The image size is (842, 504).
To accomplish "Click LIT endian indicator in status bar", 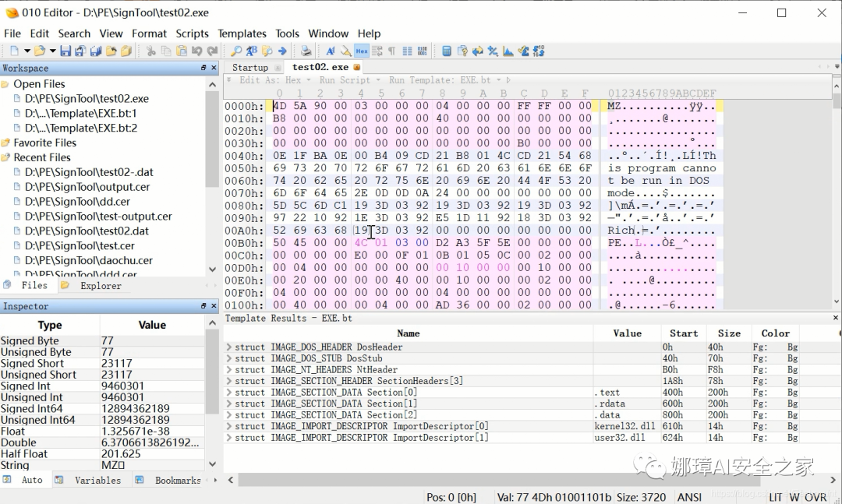I will pos(776,498).
